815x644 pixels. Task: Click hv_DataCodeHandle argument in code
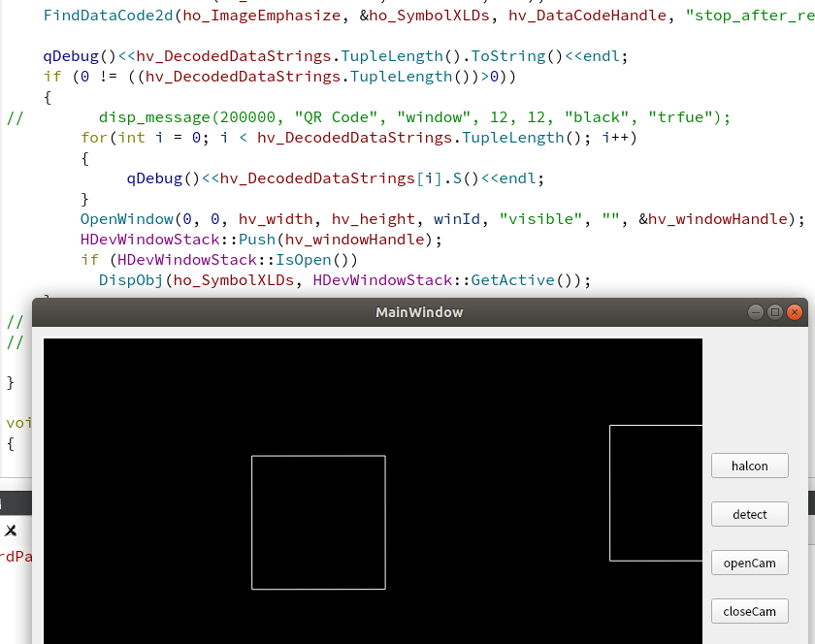[x=587, y=16]
